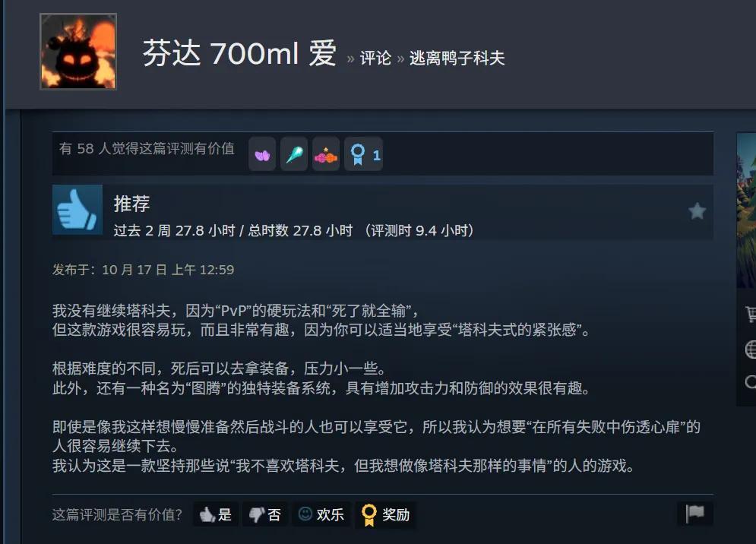Vote 是 that review is helpful

216,514
